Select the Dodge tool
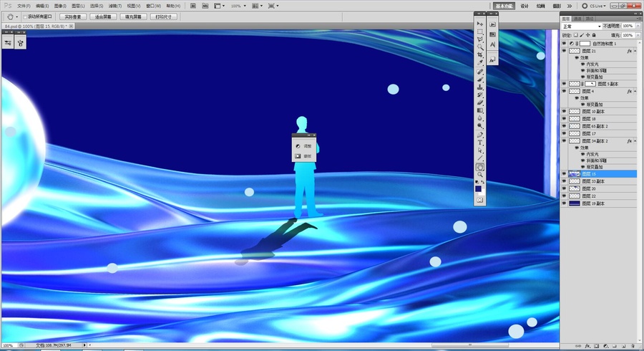 click(x=479, y=126)
